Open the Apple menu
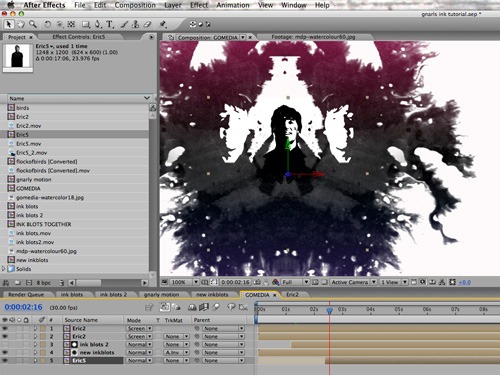 [x=11, y=5]
